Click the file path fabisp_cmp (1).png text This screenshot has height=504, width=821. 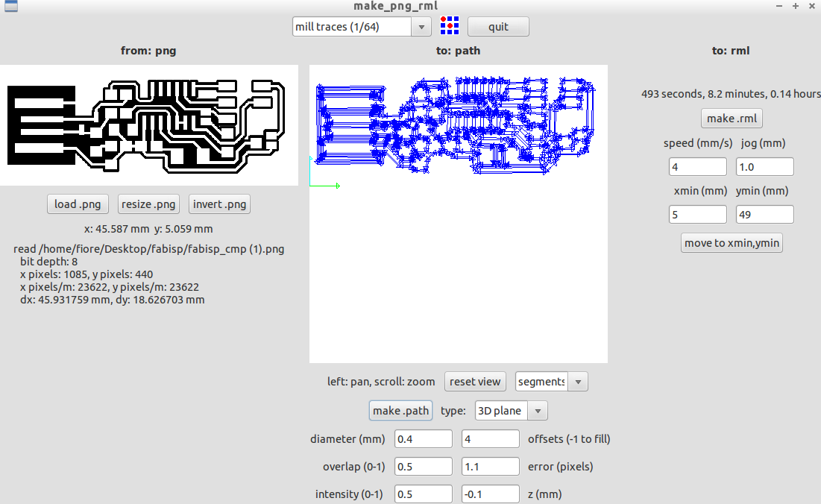pos(148,249)
